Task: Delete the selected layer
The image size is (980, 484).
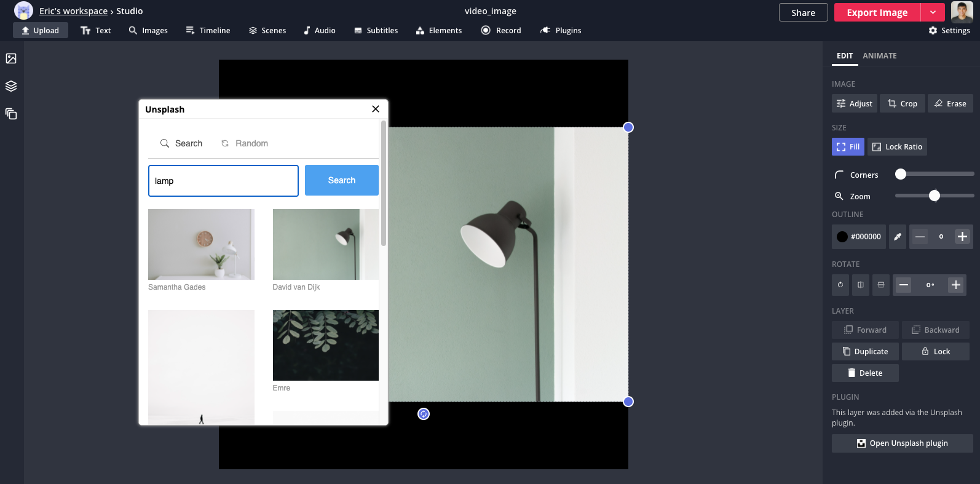Action: click(865, 373)
